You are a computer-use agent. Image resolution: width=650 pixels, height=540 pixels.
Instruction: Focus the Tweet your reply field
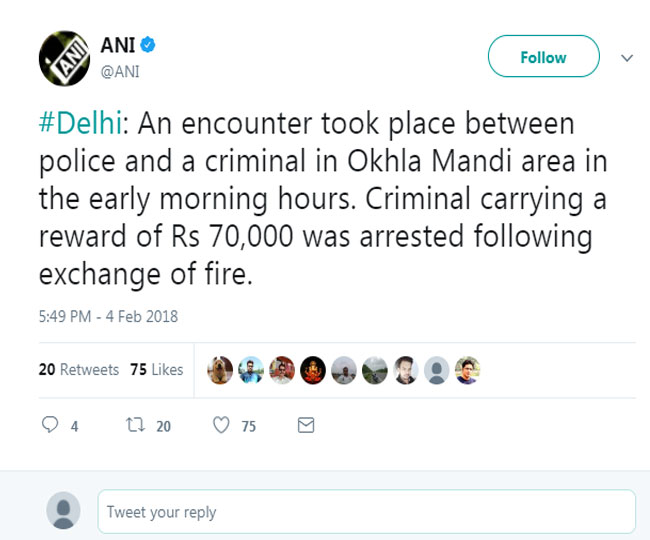[366, 511]
